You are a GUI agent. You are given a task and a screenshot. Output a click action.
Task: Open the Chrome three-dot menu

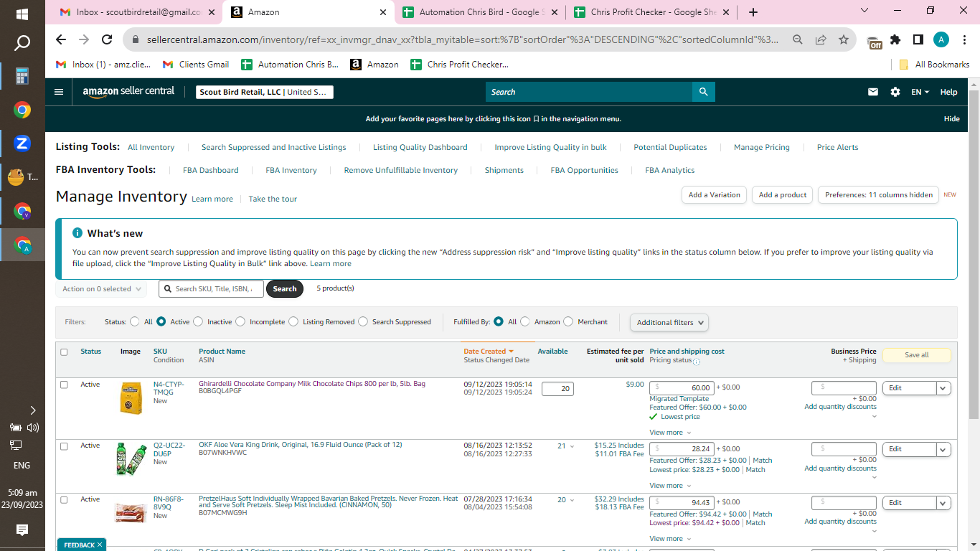click(963, 39)
